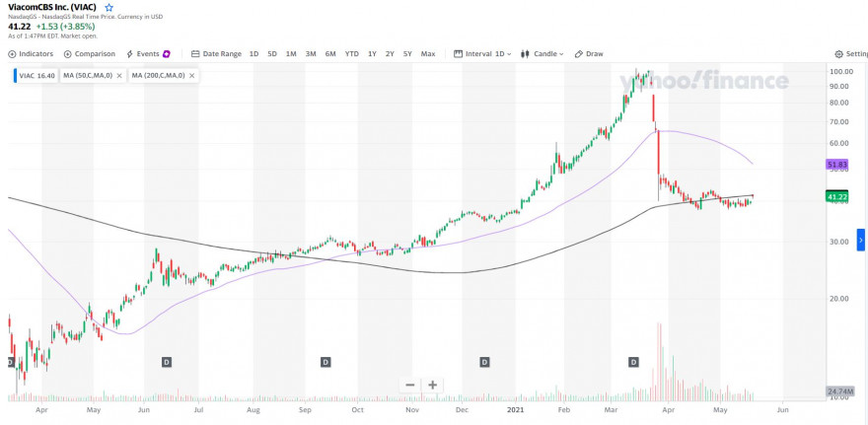Image resolution: width=868 pixels, height=425 pixels.
Task: Click the +1.53 (+3.85%) change text
Action: click(66, 26)
